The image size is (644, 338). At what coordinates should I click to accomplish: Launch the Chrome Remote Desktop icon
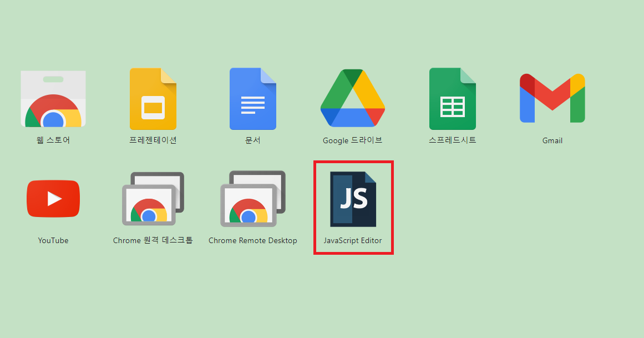click(x=252, y=199)
